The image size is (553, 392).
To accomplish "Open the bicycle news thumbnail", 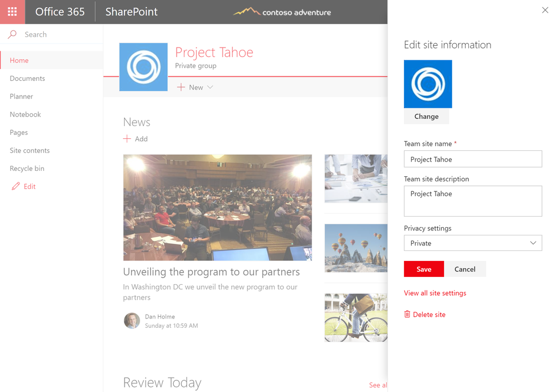I will point(356,318).
